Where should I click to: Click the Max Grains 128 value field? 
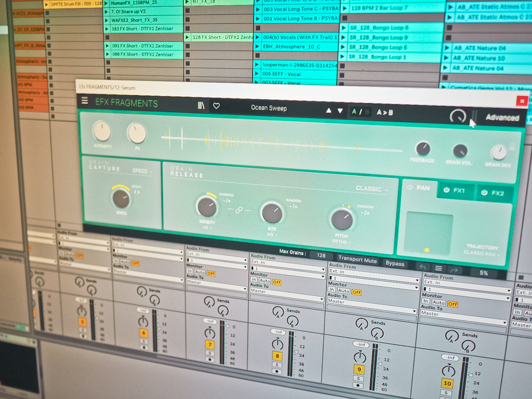click(321, 255)
